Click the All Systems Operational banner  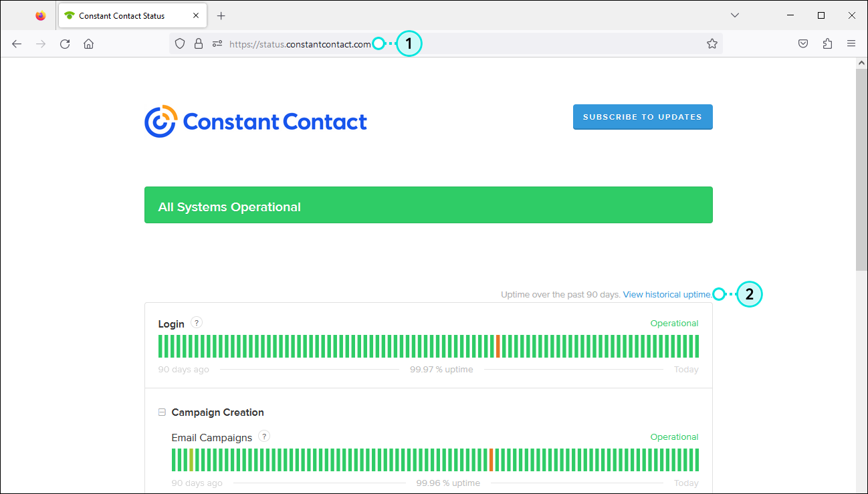pos(429,205)
